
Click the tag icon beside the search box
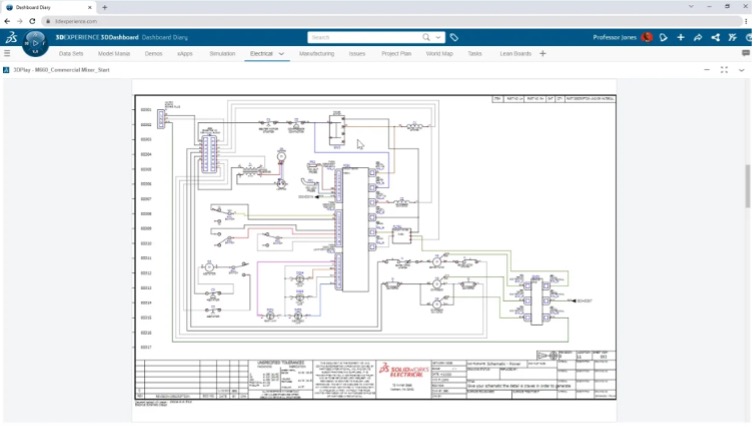coord(454,37)
